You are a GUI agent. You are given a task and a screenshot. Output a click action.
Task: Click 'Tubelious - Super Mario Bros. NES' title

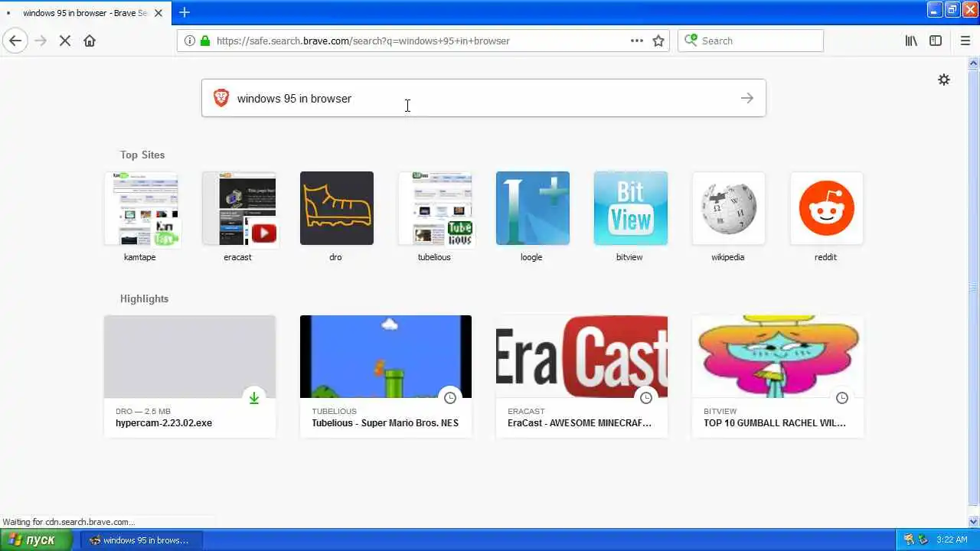[385, 423]
